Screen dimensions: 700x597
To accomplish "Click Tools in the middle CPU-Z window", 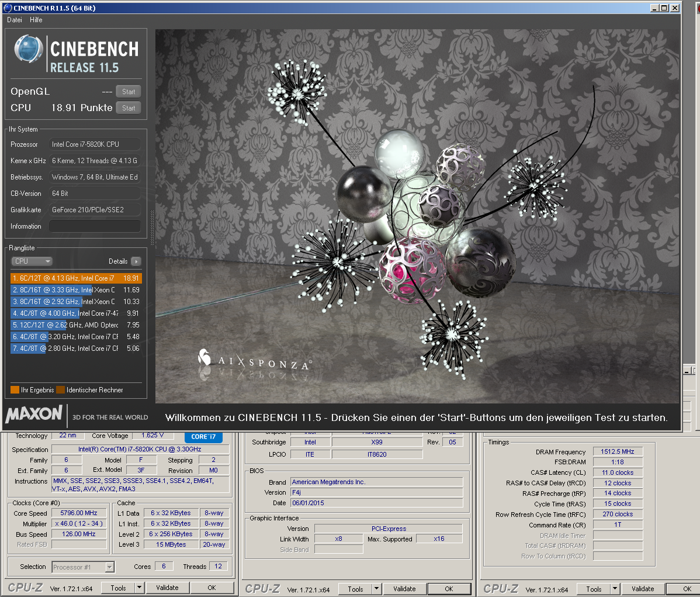I will click(355, 589).
